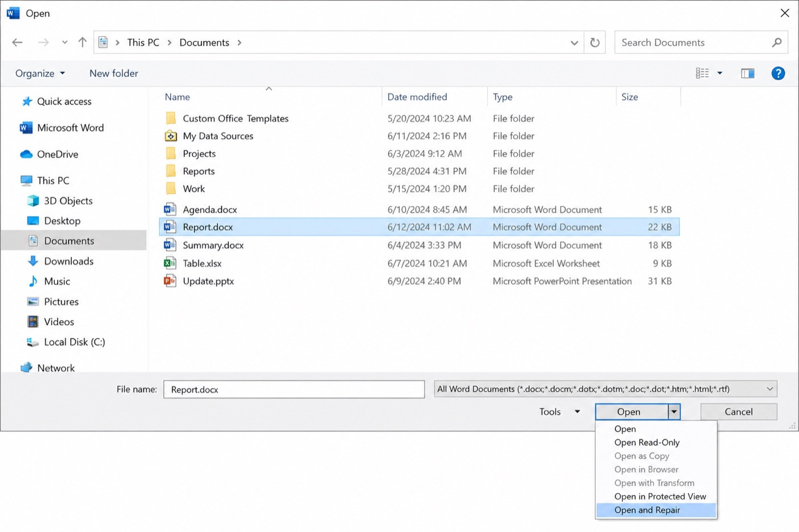Select Downloads in the sidebar
799x532 pixels.
coord(60,261)
